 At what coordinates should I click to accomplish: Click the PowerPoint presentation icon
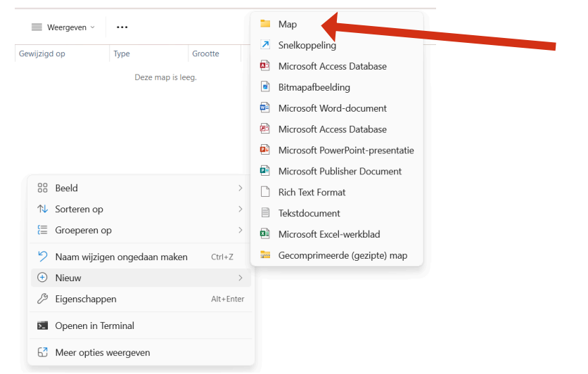coord(265,150)
